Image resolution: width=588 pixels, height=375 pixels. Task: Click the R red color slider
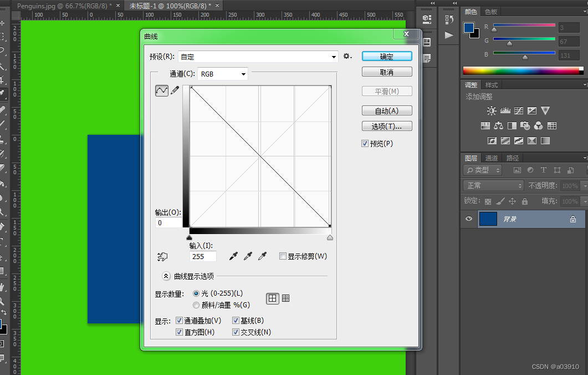point(524,25)
